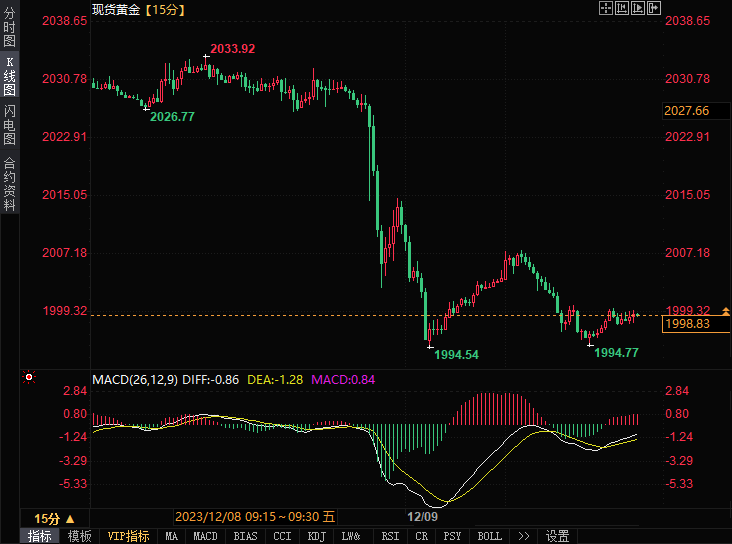
Task: Click the 2026.77 low price label
Action: [172, 117]
